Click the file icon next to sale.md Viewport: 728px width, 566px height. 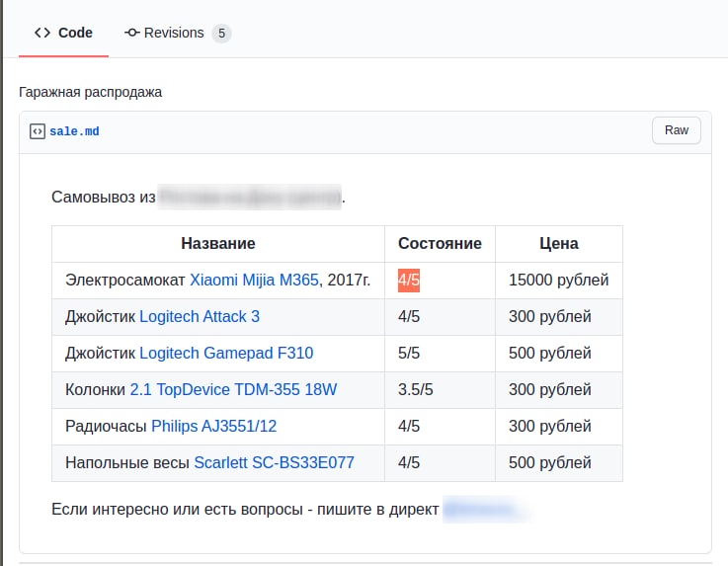coord(38,131)
